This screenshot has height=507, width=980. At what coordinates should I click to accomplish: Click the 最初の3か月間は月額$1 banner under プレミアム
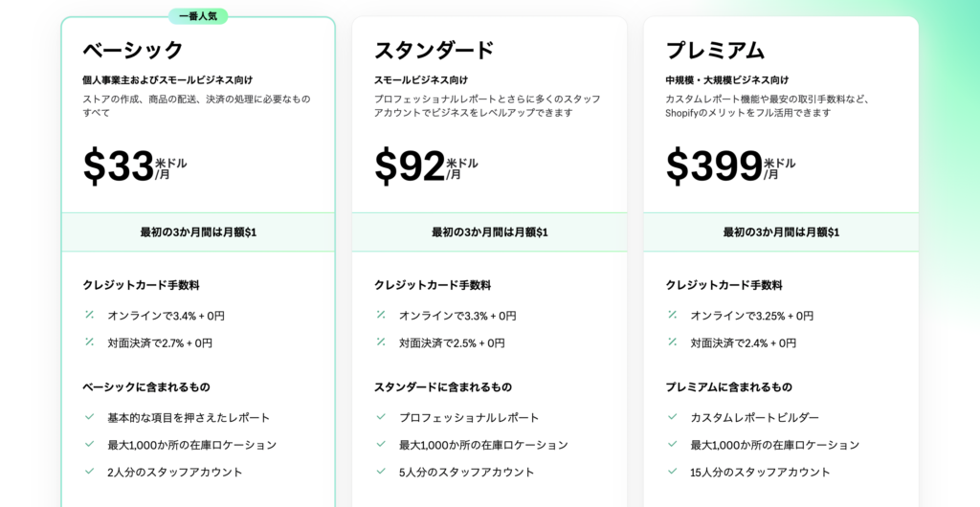781,232
